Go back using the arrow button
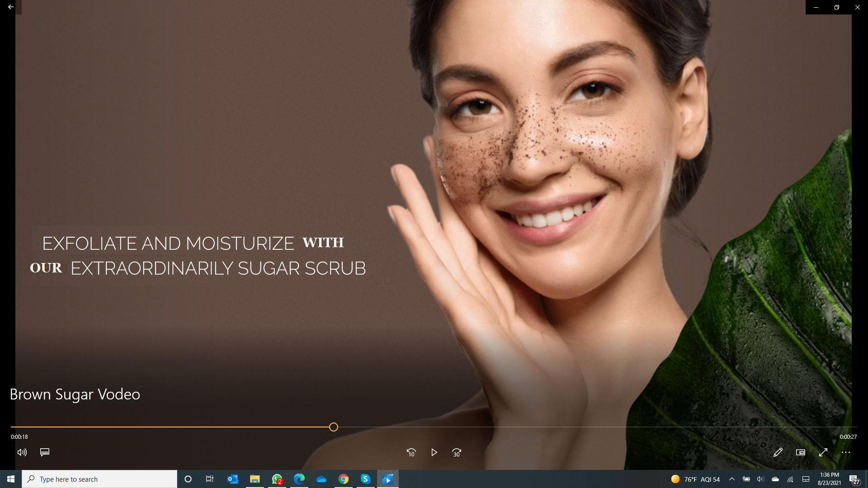This screenshot has width=868, height=488. (x=11, y=7)
